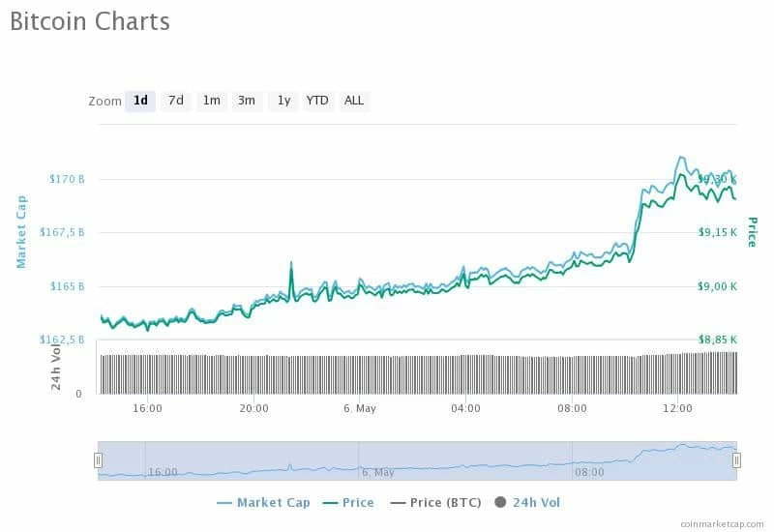Select the 1d zoom range
Viewport: 774px width, 532px height.
(140, 102)
